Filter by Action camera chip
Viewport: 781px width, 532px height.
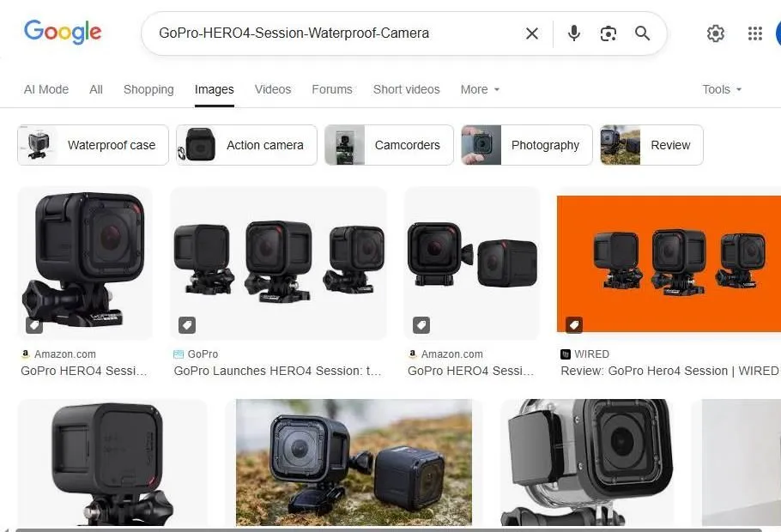(x=246, y=145)
